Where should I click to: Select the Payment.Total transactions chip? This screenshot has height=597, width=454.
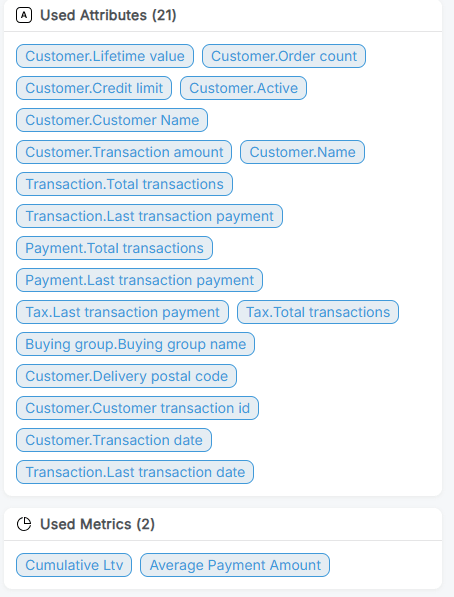tap(114, 248)
